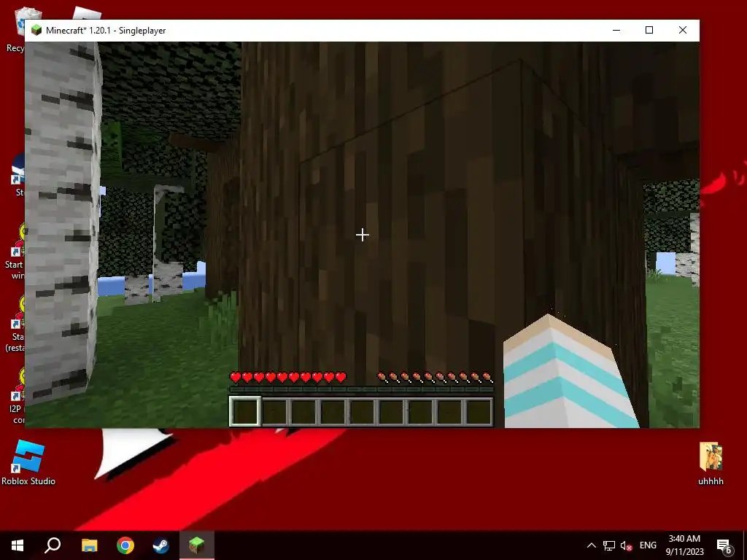Show hidden system tray icons

[591, 545]
